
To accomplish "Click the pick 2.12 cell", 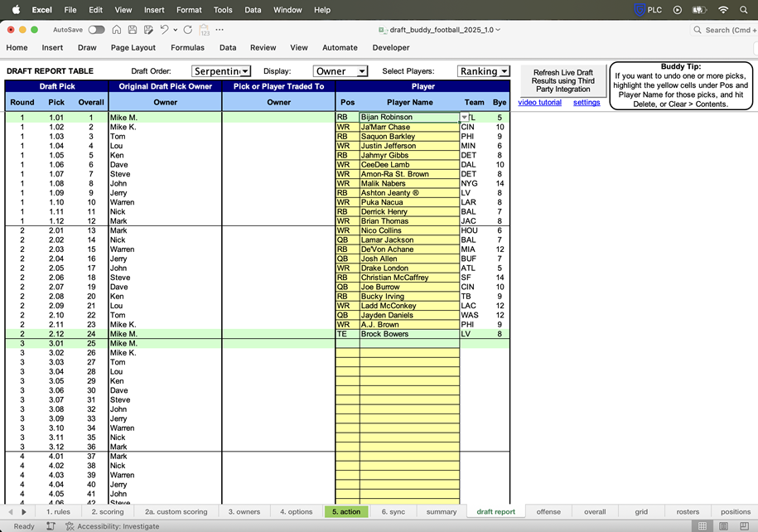I will (56, 334).
